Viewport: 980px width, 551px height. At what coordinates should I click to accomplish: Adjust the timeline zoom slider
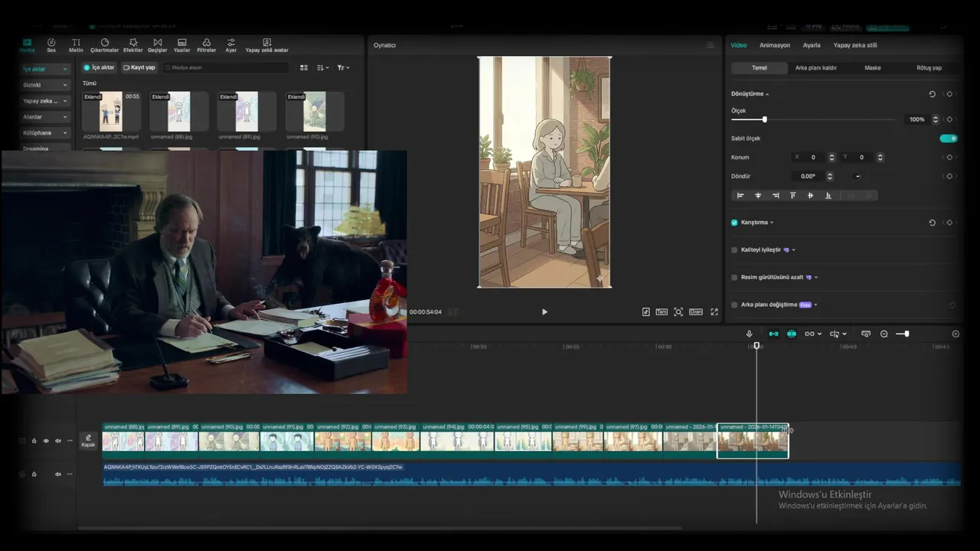coord(903,334)
